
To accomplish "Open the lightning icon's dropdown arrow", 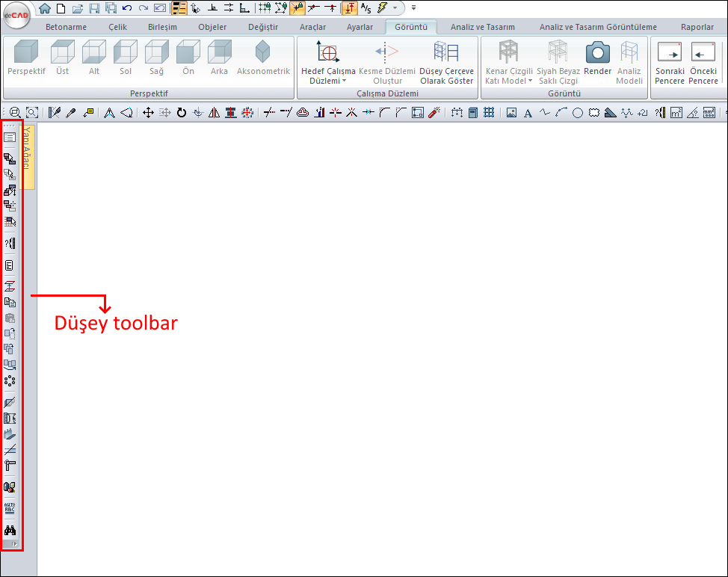I will (x=395, y=8).
